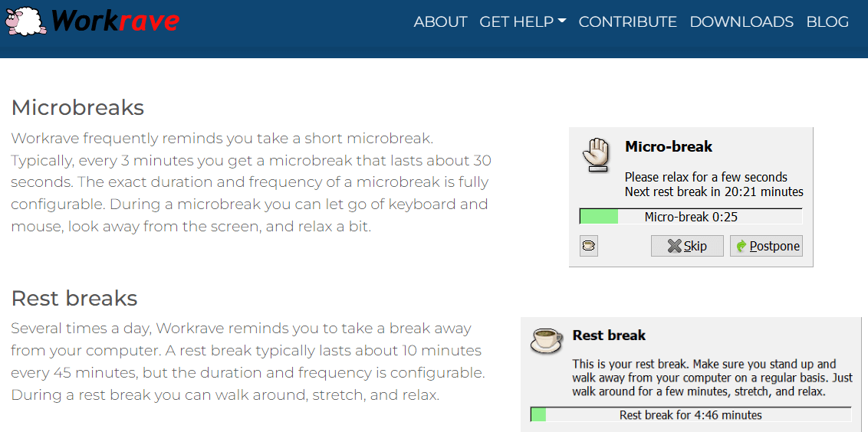Screen dimensions: 868x432
Task: Click the Micro-break 0:25 progress bar
Action: pos(691,217)
